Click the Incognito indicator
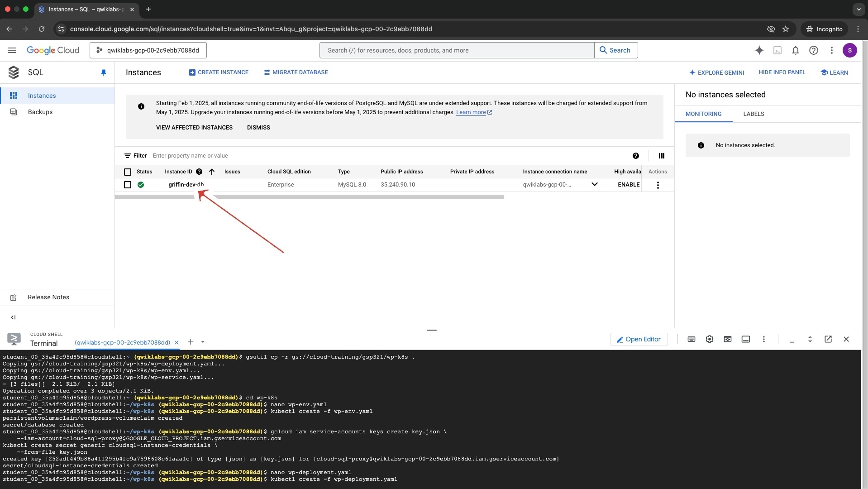Screen dimensions: 868x489 (825, 29)
